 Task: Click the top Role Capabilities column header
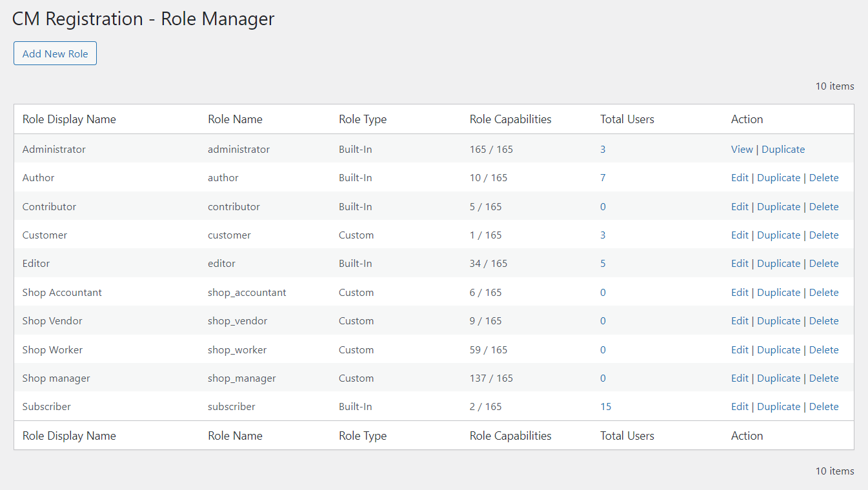[510, 119]
